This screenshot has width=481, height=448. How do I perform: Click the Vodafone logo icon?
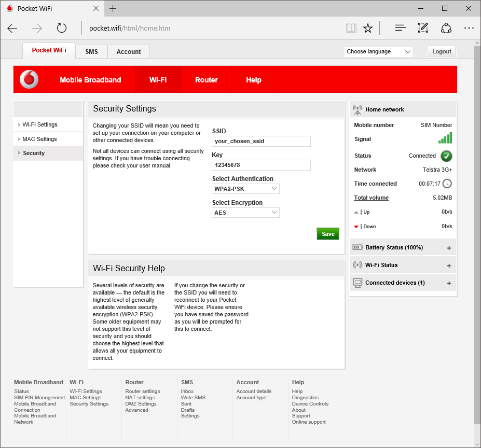click(x=29, y=79)
